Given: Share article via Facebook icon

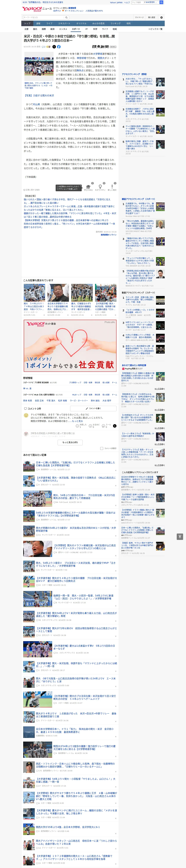Looking at the screenshot, I should click(59, 47).
